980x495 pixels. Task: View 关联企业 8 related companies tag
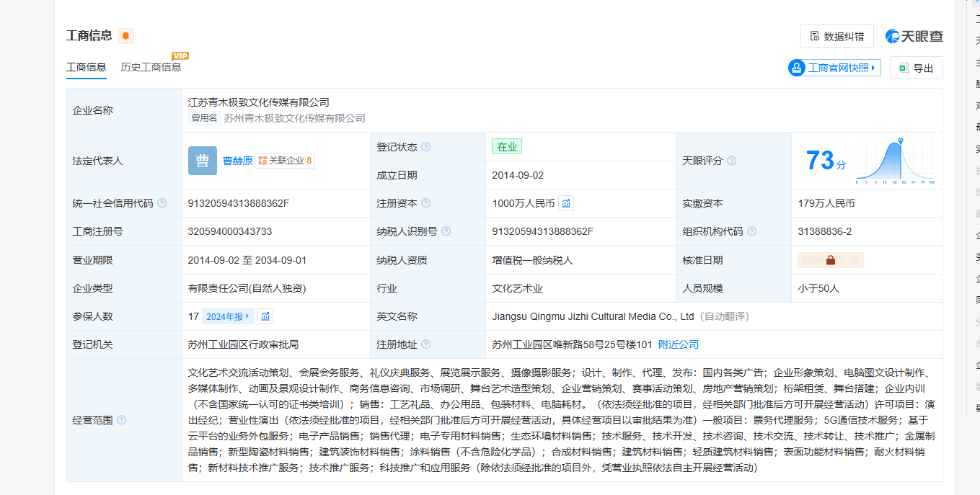click(x=285, y=161)
